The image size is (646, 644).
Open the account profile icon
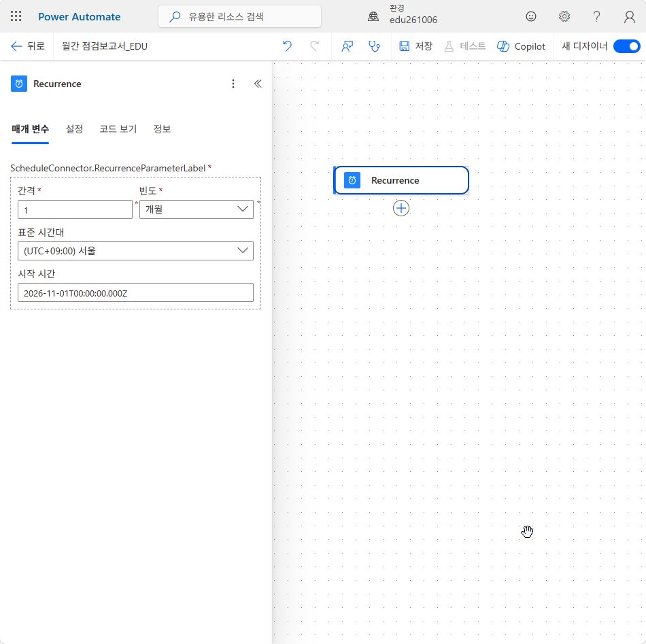(629, 16)
